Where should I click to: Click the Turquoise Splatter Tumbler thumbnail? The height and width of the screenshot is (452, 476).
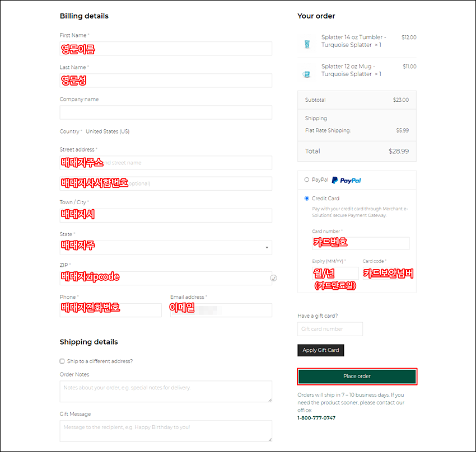pyautogui.click(x=307, y=44)
